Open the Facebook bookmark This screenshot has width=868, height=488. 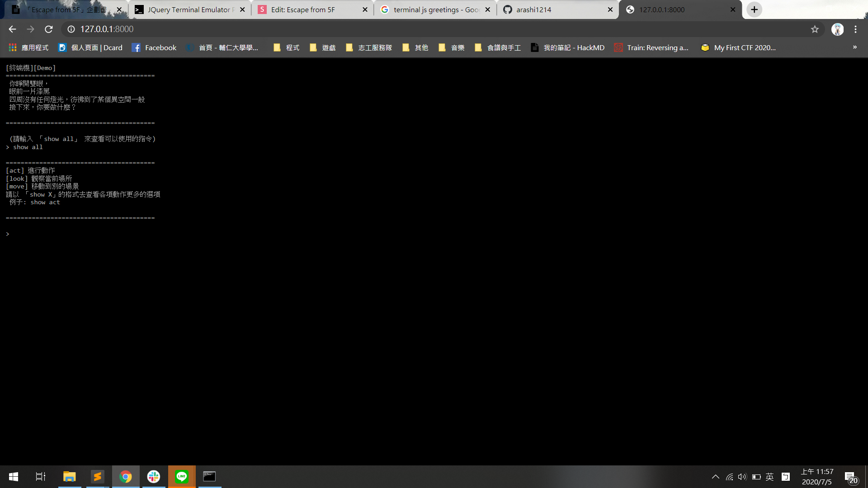coord(154,47)
